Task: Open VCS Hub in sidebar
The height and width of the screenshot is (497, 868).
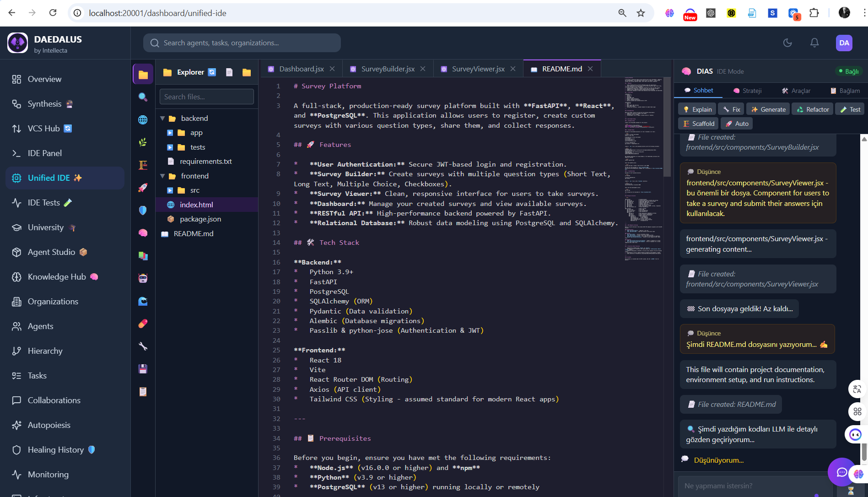Action: point(65,129)
